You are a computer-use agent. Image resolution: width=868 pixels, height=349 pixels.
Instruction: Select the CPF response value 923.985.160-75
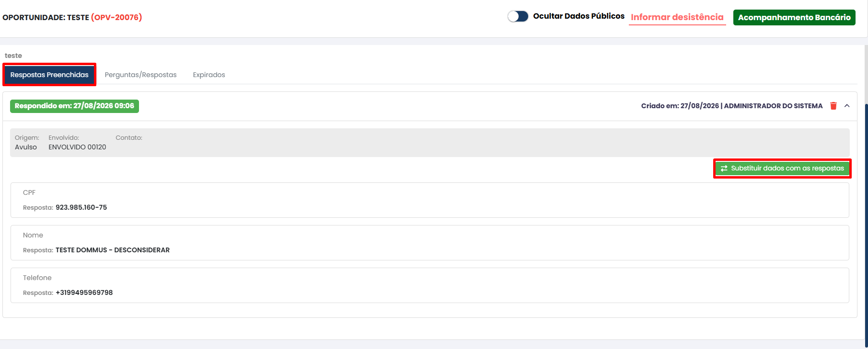click(x=81, y=207)
